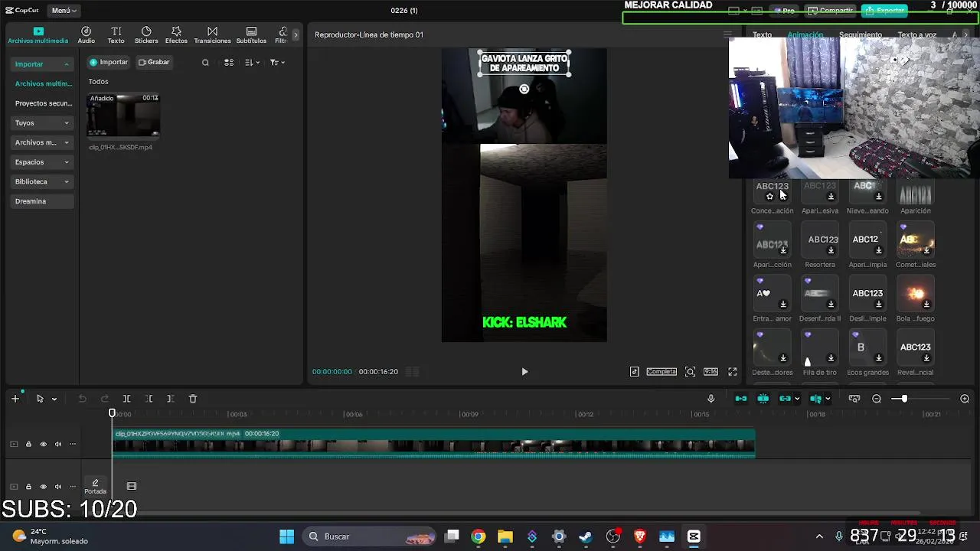
Task: Open the media filter dropdown
Action: [277, 63]
